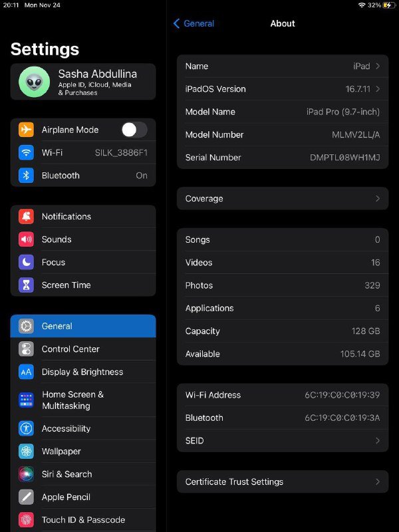Image resolution: width=399 pixels, height=532 pixels.
Task: Open Screen Time settings
Action: pyautogui.click(x=83, y=285)
